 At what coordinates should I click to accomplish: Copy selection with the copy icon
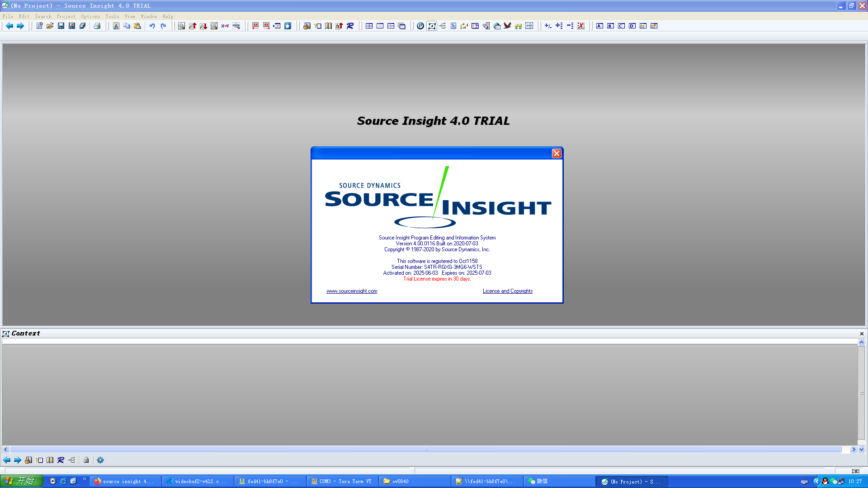pos(127,26)
